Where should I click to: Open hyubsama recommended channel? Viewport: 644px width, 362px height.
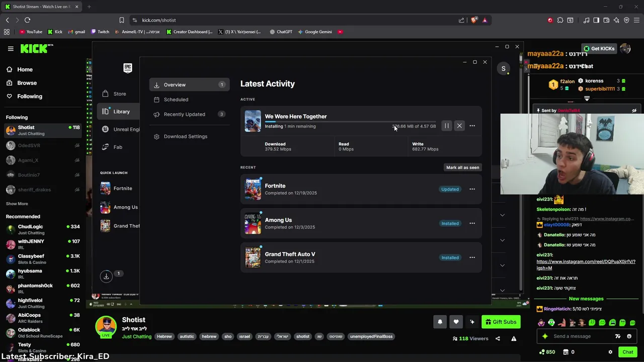click(x=43, y=274)
